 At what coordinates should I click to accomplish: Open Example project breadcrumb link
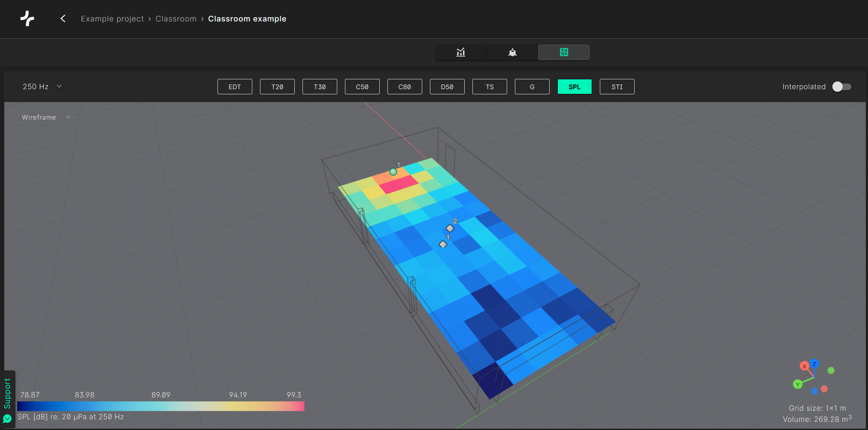112,19
